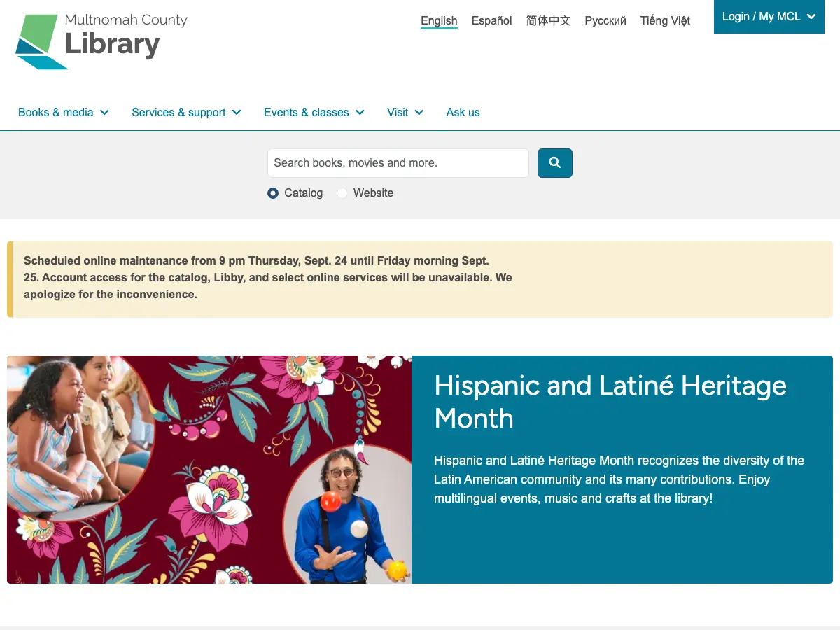Open the Ask us page
Image resolution: width=840 pixels, height=630 pixels.
(463, 112)
